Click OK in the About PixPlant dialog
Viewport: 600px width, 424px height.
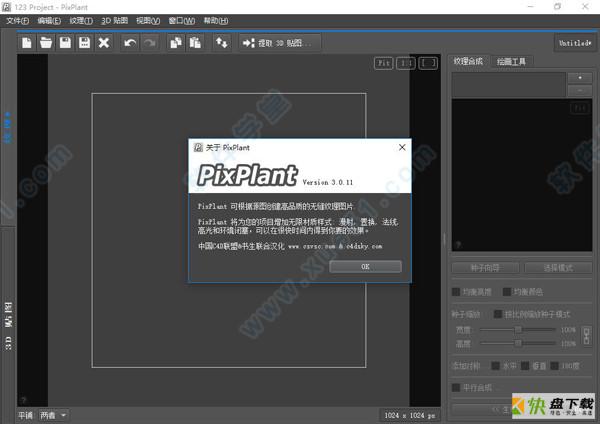(365, 267)
